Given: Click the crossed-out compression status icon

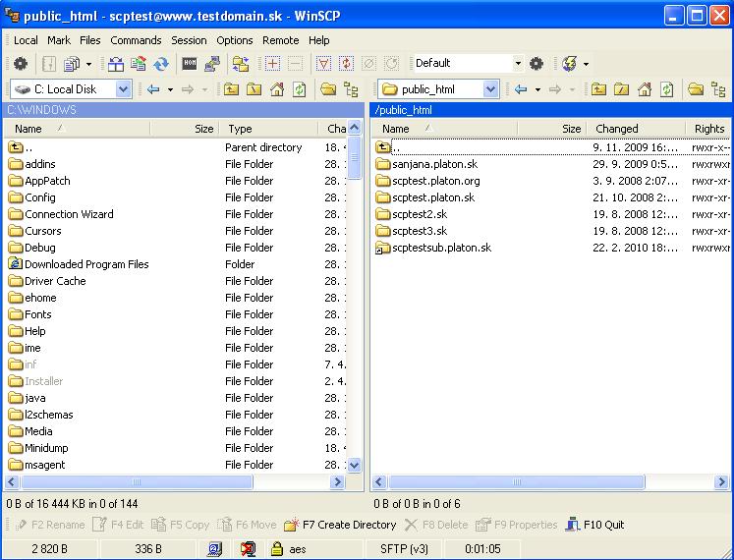Looking at the screenshot, I should 248,548.
